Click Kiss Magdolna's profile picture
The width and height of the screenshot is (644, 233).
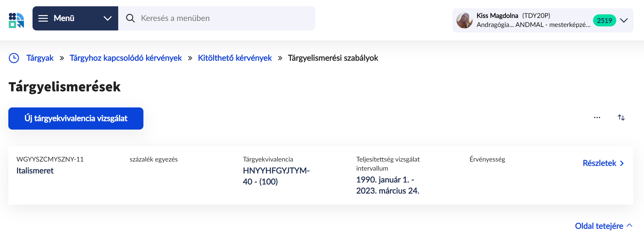464,20
